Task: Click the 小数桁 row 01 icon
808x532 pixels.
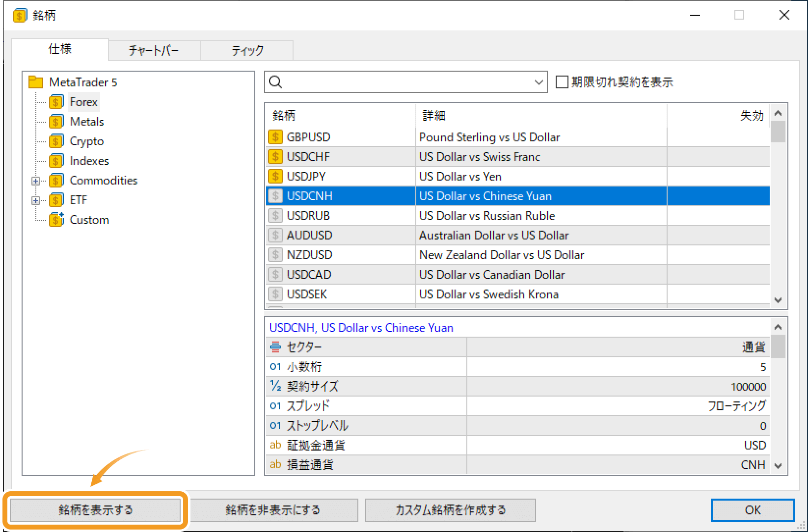Action: pyautogui.click(x=275, y=367)
